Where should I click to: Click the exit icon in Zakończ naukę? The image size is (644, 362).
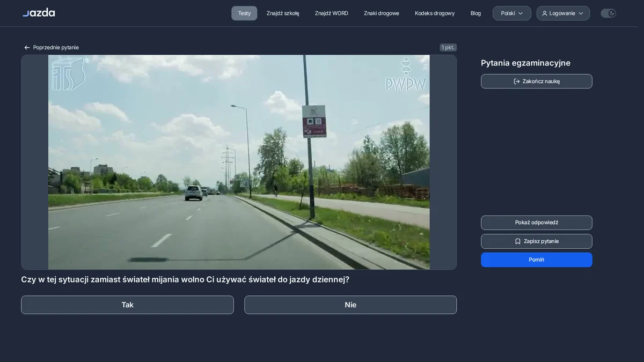(x=517, y=82)
